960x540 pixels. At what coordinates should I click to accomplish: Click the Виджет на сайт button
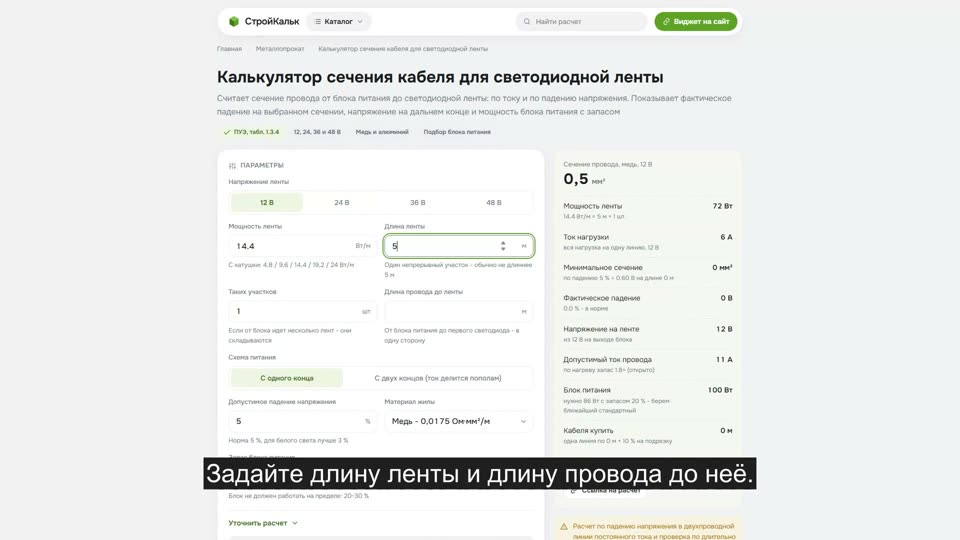point(696,21)
